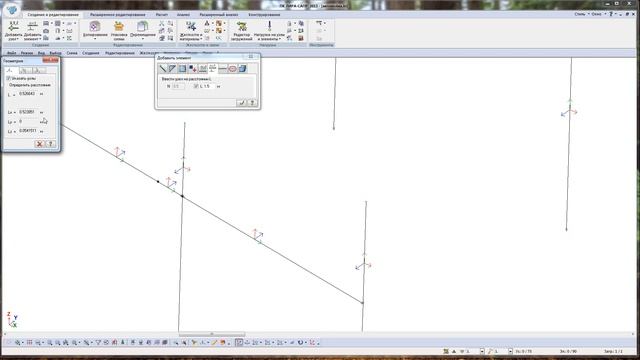This screenshot has width=640, height=360.
Task: Open the Перемещение tool in the ribbon
Action: point(142,31)
